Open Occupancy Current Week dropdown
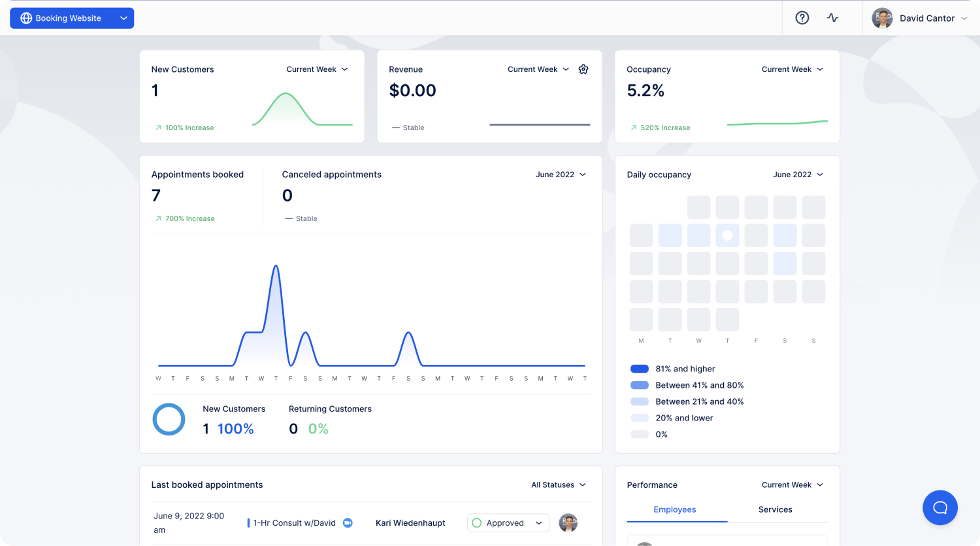 792,69
